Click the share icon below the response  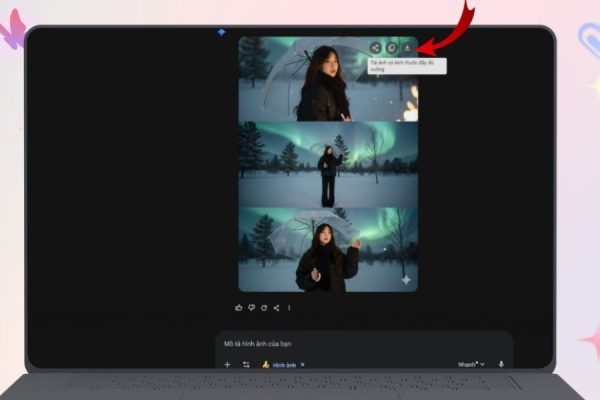277,307
